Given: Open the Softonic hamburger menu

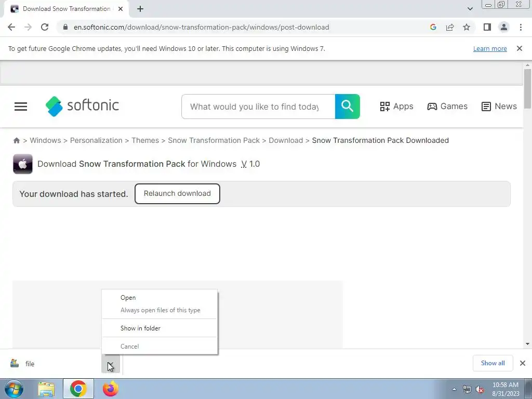Looking at the screenshot, I should coord(21,107).
